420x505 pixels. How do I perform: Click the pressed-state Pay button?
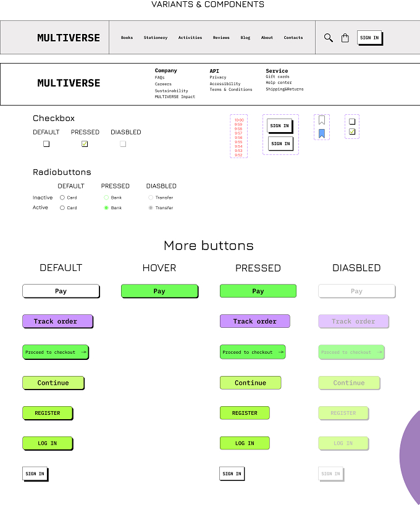click(x=258, y=291)
